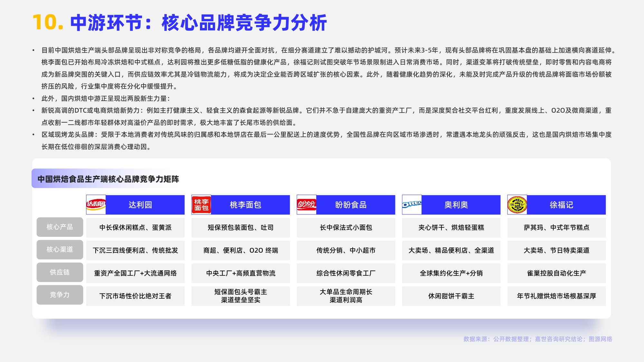This screenshot has width=644, height=362.
Task: Click the cell 短保预包装面包、吐司
Action: [x=241, y=227]
